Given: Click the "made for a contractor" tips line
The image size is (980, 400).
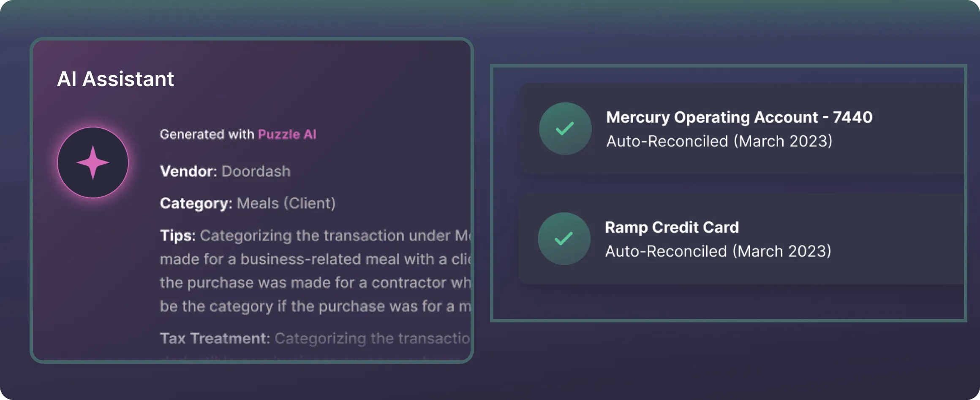Looking at the screenshot, I should tap(315, 282).
